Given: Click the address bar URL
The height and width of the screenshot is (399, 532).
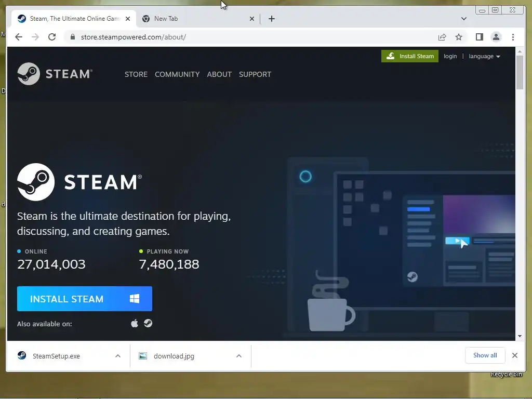Looking at the screenshot, I should [x=134, y=37].
